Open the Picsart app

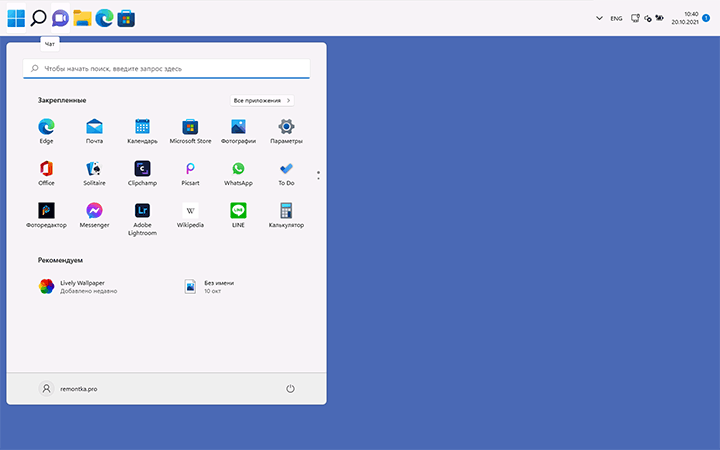[190, 173]
